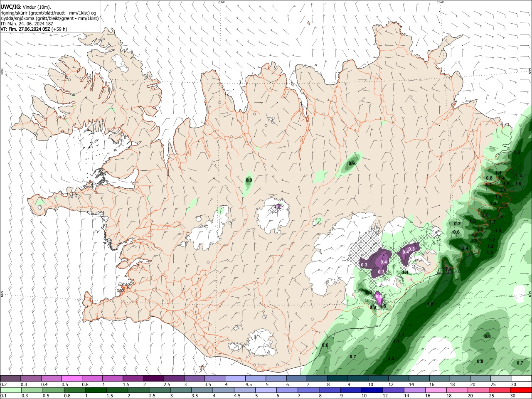532x399 pixels.
Task: Select the light grey swatch labeled 25 in top legend
Action: pyautogui.click(x=501, y=378)
